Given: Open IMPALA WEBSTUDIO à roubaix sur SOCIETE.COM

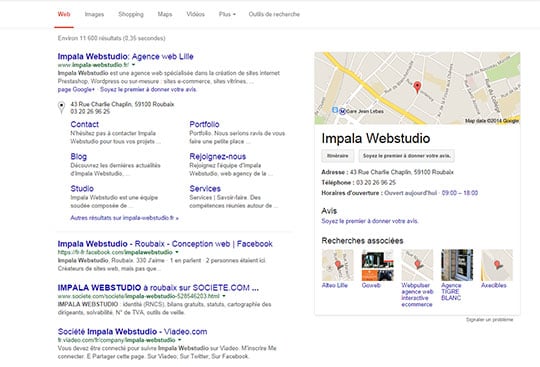Looking at the screenshot, I should [158, 288].
